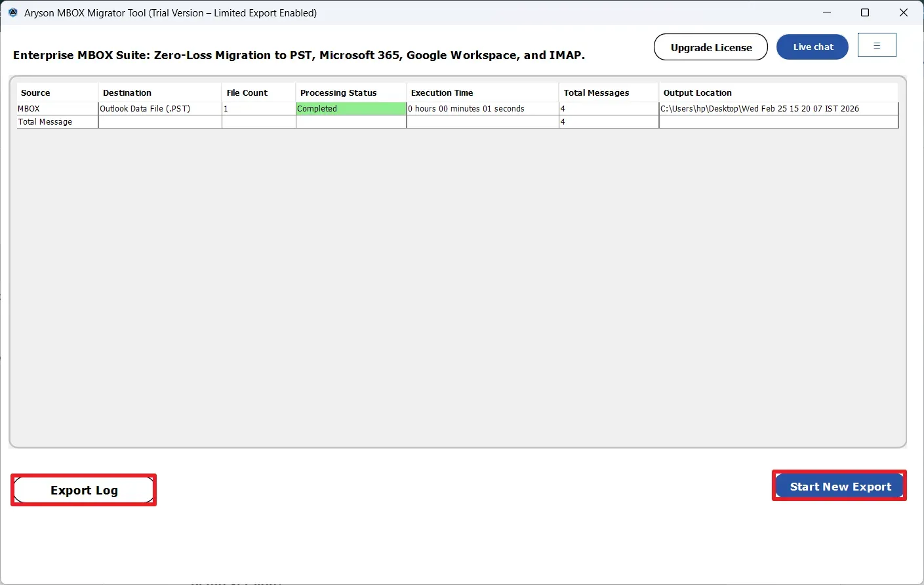
Task: Select the Source column header
Action: click(x=58, y=92)
